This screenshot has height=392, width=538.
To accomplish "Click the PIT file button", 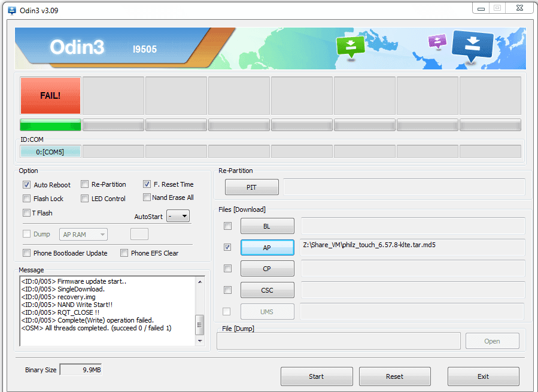I will tap(251, 187).
